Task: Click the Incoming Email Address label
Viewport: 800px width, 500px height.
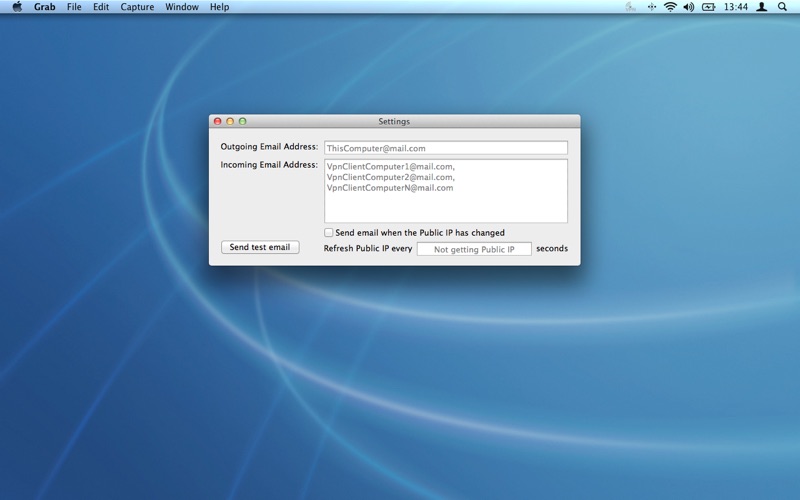Action: [269, 165]
